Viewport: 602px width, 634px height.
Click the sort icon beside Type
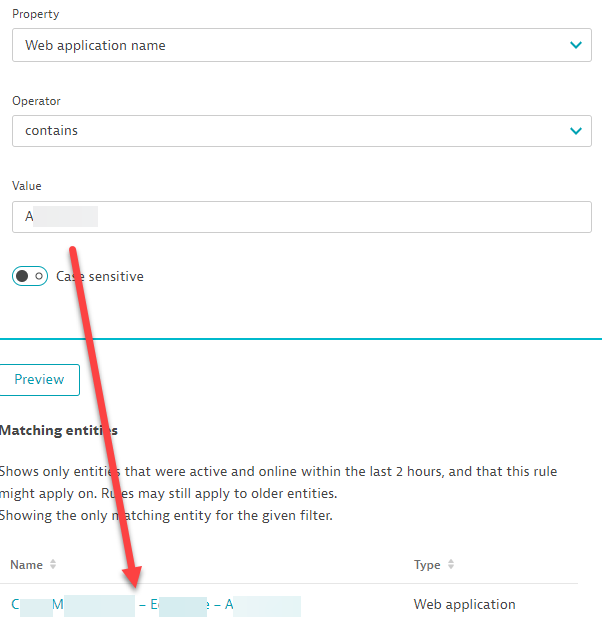[450, 565]
